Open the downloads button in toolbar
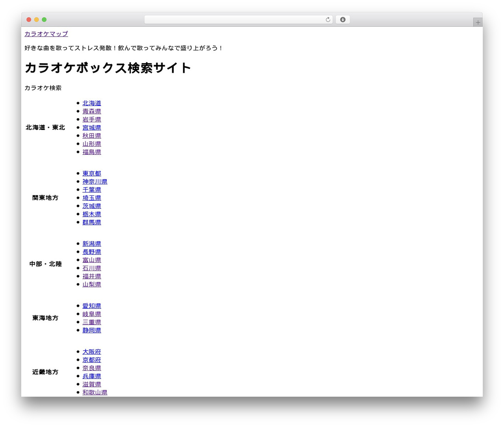 [343, 20]
